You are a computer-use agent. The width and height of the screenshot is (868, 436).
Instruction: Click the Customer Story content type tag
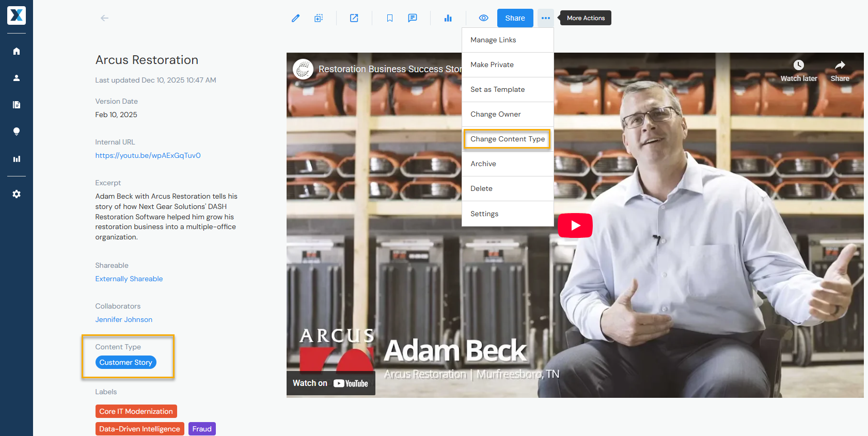pos(126,362)
